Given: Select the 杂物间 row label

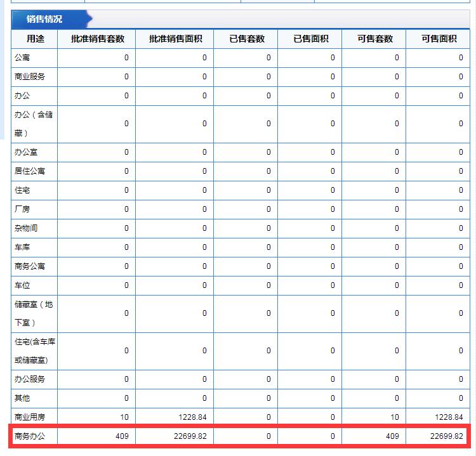Looking at the screenshot, I should coord(26,228).
